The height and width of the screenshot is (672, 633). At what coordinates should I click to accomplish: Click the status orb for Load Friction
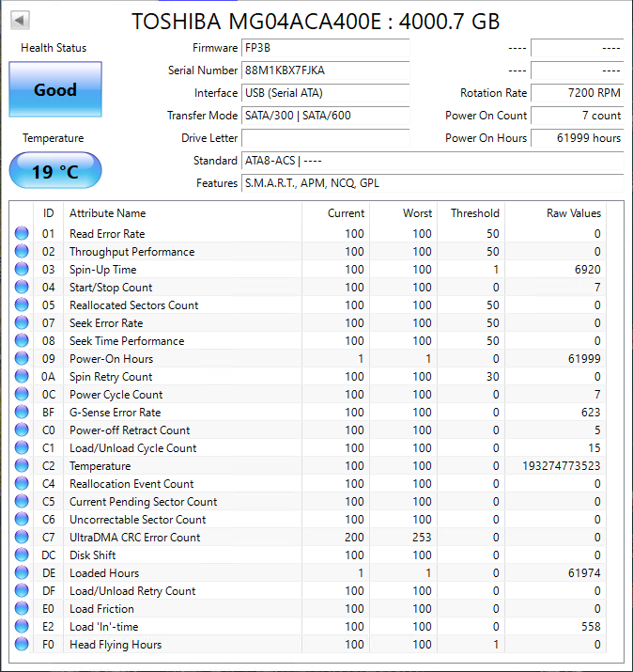(x=22, y=609)
